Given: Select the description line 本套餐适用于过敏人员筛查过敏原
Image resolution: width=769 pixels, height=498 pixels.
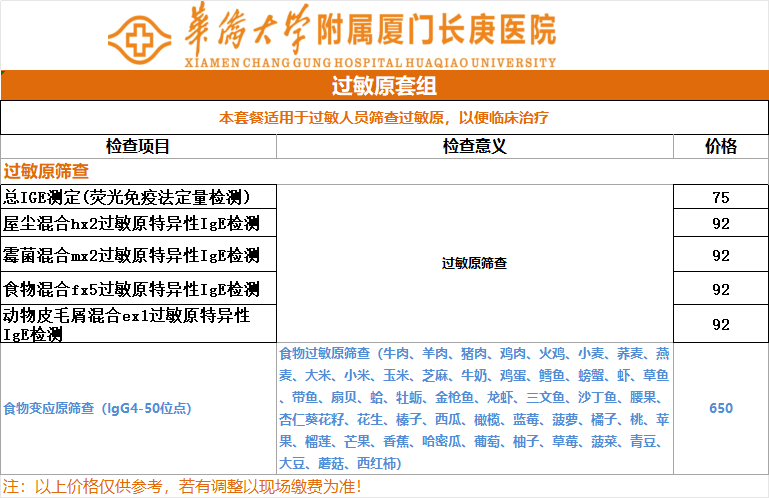Looking at the screenshot, I should (333, 118).
